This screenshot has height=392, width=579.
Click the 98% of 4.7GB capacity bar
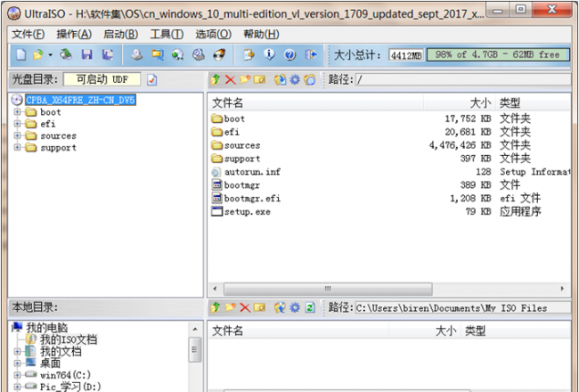pos(498,55)
